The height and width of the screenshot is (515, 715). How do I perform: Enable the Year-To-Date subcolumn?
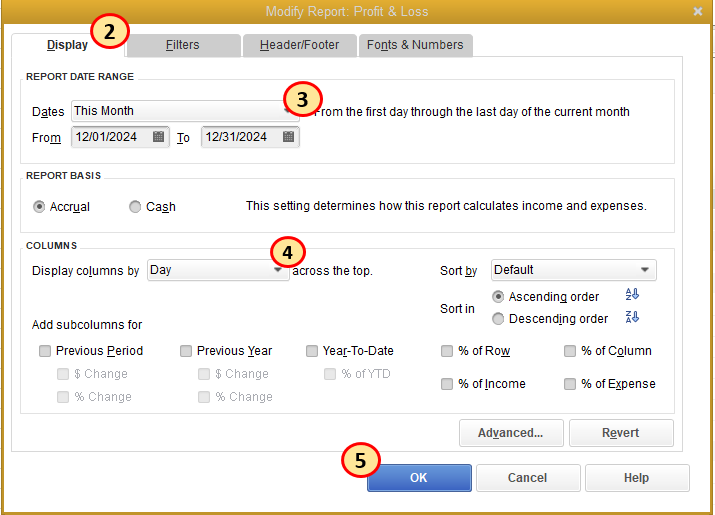coord(312,351)
